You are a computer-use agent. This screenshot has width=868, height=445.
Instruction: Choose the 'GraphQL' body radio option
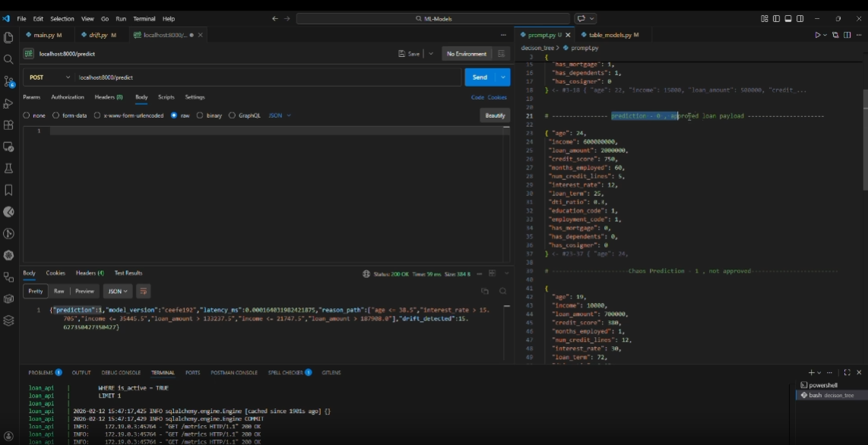point(232,115)
